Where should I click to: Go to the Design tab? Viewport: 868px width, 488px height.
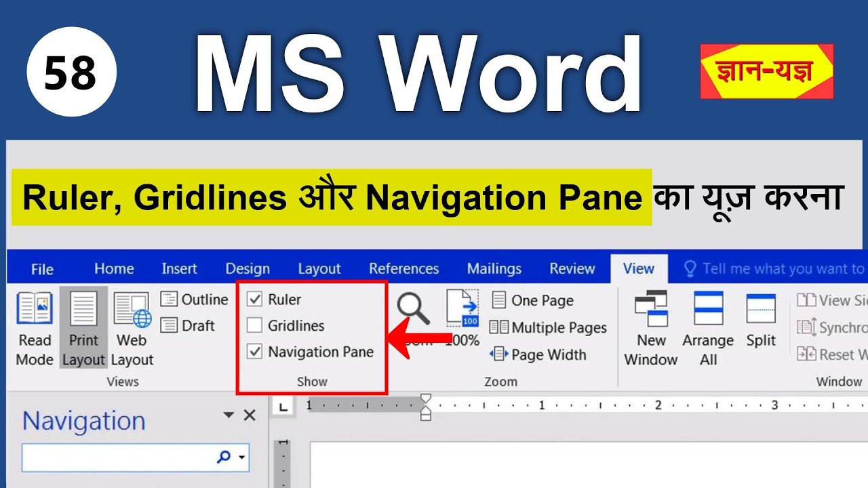[x=248, y=269]
